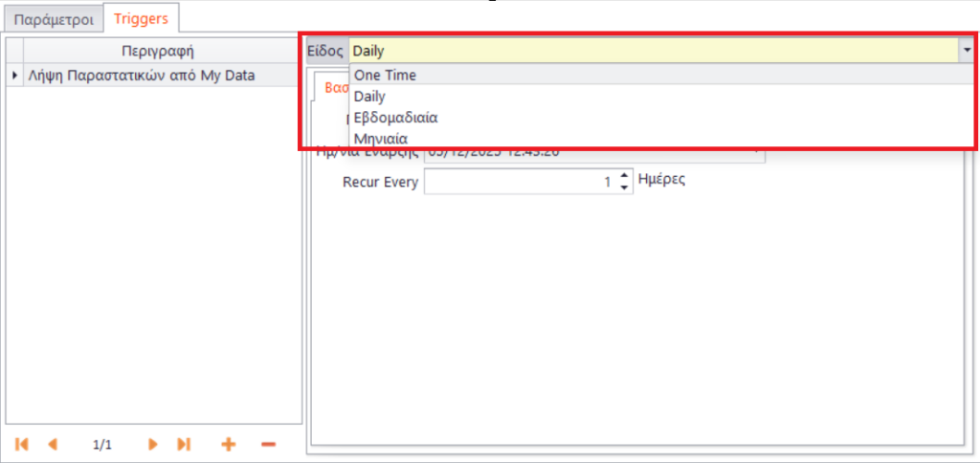Screen dimensions: 980x463
Task: Go to the previous record
Action: pyautogui.click(x=53, y=445)
